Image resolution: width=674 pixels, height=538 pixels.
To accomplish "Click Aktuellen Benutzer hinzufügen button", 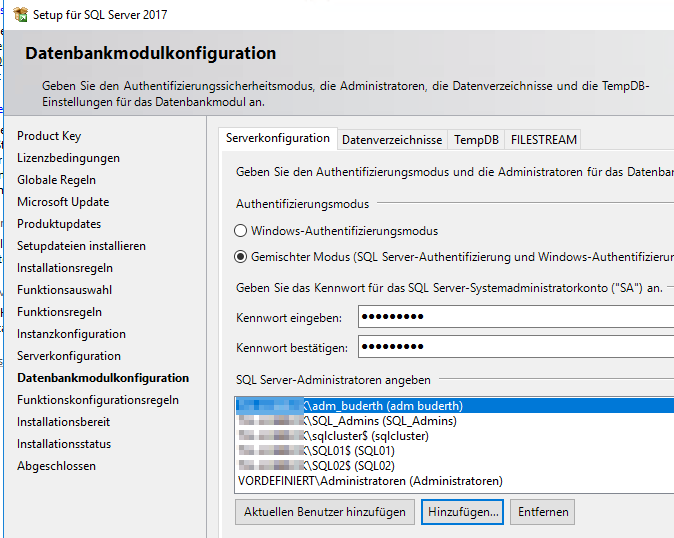I will pyautogui.click(x=325, y=512).
